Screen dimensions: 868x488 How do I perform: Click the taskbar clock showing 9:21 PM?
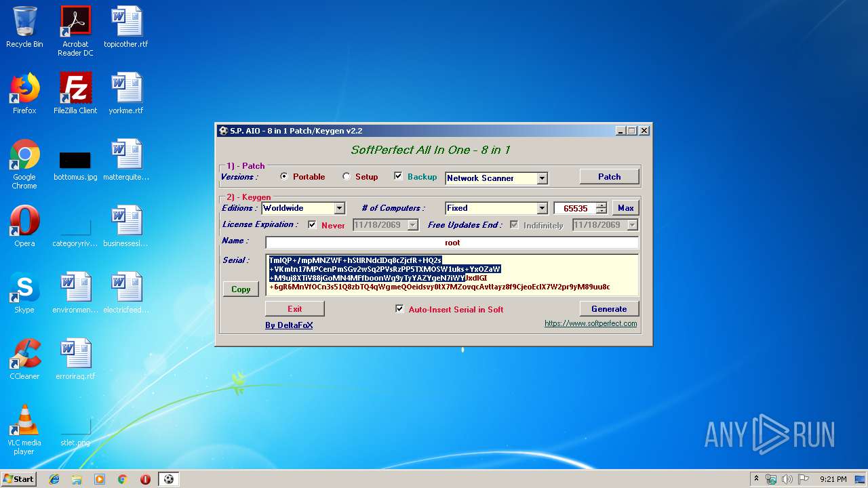[833, 479]
